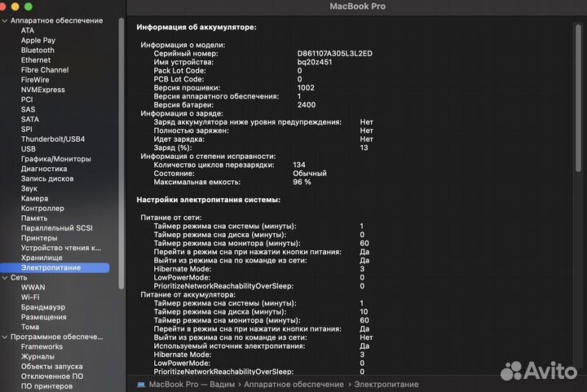Click the MacBook laptop icon in path bar
587x392 pixels.
point(140,384)
